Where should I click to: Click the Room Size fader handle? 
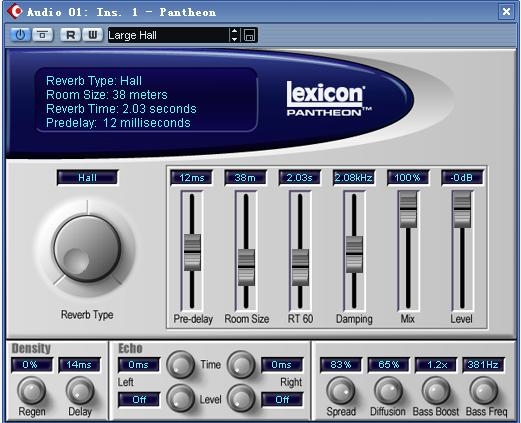click(x=246, y=267)
